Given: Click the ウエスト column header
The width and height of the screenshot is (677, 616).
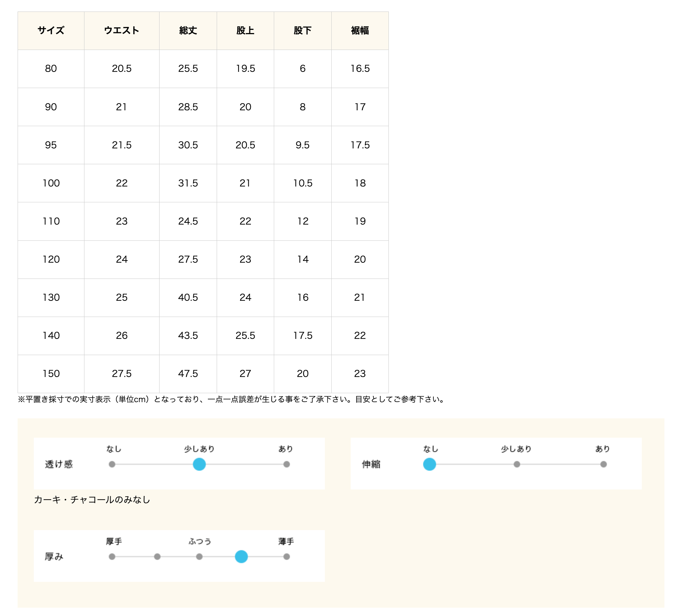Looking at the screenshot, I should (121, 31).
